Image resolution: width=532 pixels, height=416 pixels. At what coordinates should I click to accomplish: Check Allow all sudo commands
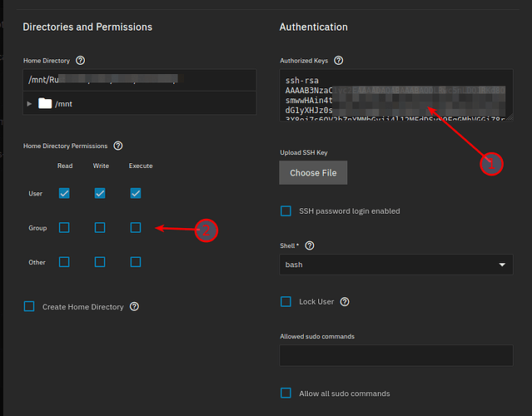[x=286, y=393]
